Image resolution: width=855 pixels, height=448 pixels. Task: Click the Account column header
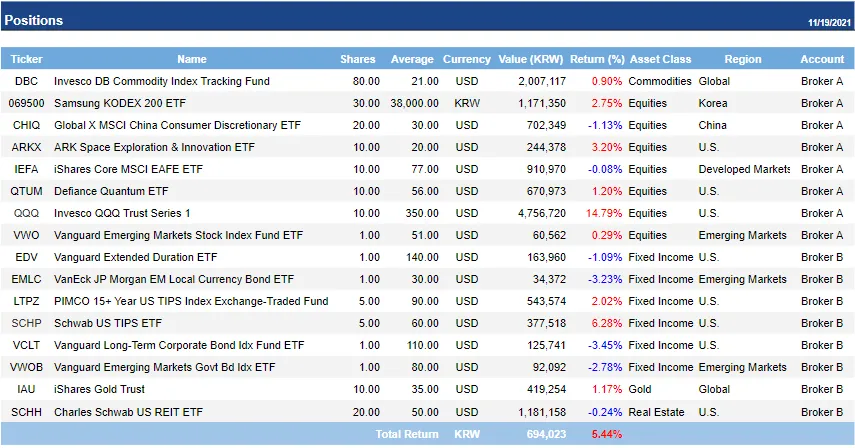(822, 59)
